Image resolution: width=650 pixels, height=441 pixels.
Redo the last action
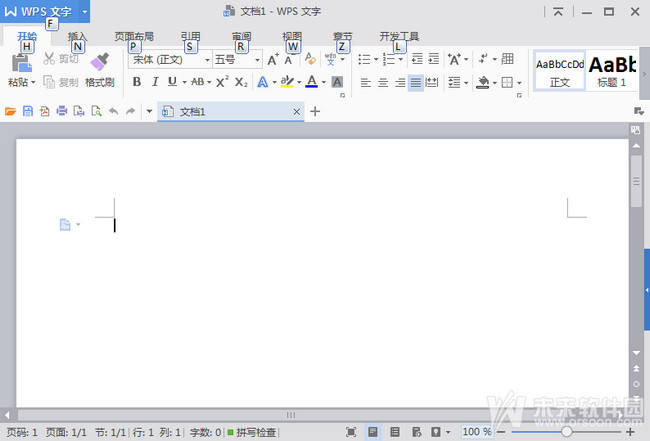point(131,111)
